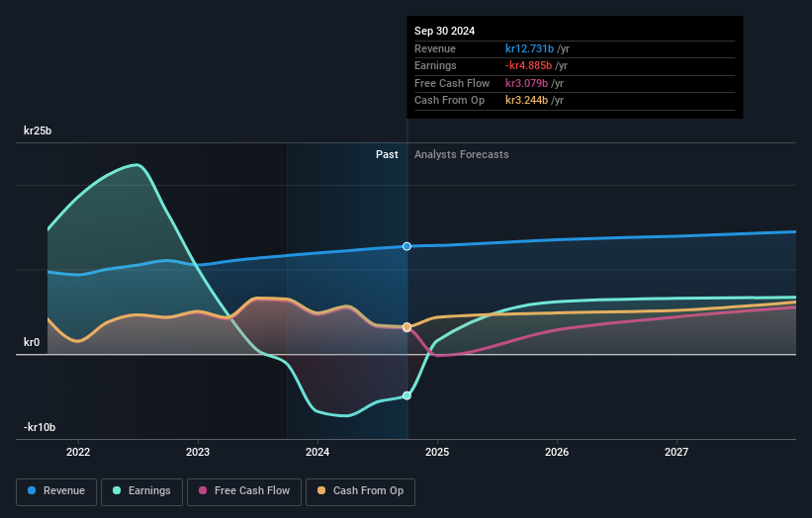
Task: Click the orange Cash From Op legend dot
Action: [x=321, y=490]
